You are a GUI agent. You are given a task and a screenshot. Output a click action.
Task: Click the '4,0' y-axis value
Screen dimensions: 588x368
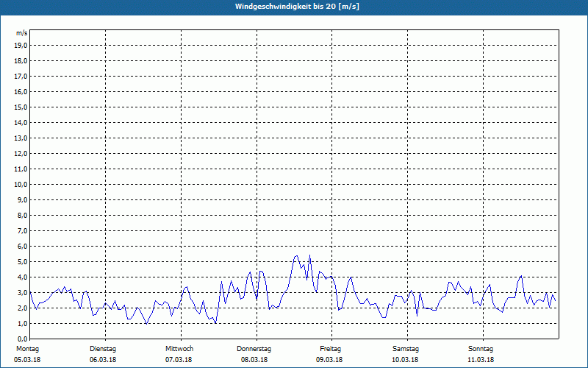tap(22, 277)
